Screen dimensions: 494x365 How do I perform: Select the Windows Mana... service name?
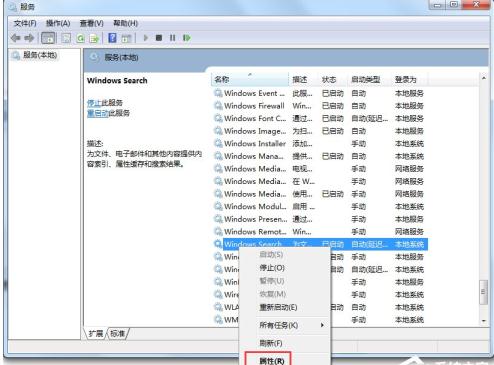(x=254, y=156)
